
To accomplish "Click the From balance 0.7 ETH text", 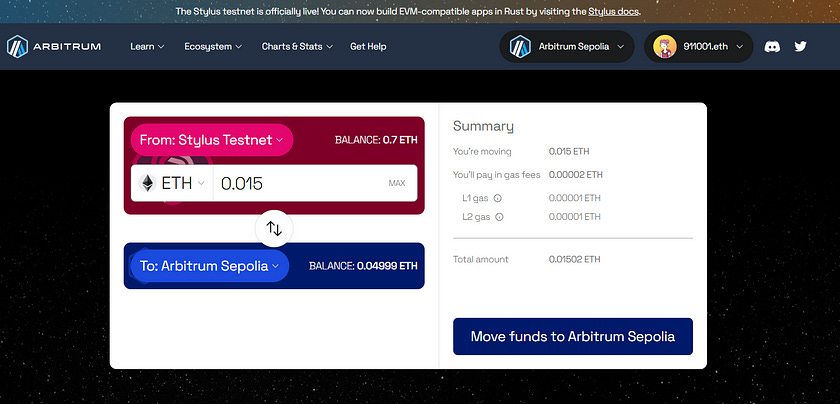I will click(376, 140).
